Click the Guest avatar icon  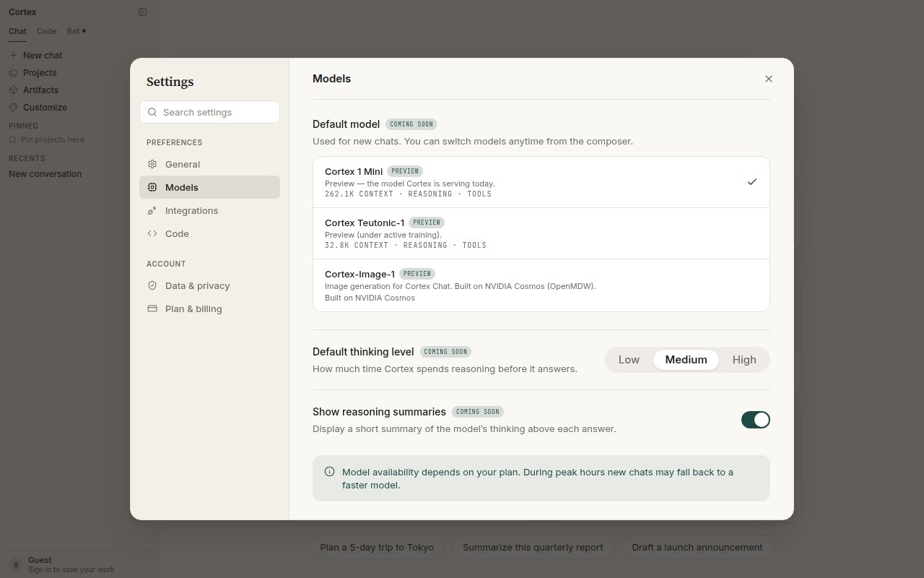pyautogui.click(x=16, y=564)
